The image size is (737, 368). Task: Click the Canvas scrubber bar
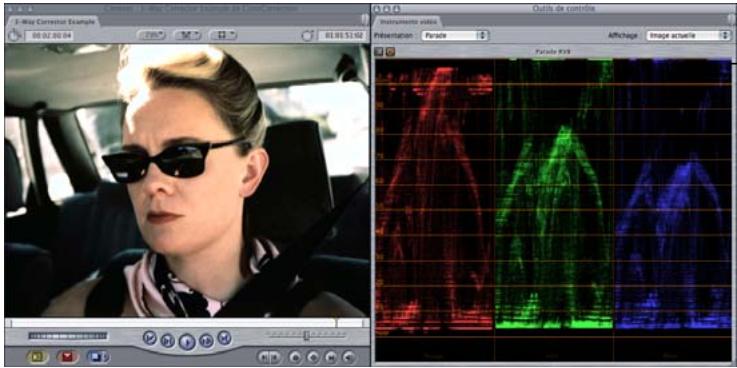[x=187, y=323]
